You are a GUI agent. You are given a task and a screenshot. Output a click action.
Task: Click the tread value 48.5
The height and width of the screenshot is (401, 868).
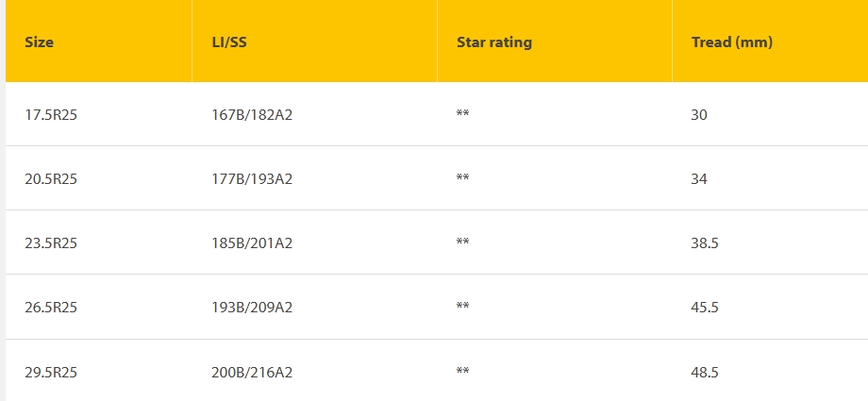click(x=705, y=372)
